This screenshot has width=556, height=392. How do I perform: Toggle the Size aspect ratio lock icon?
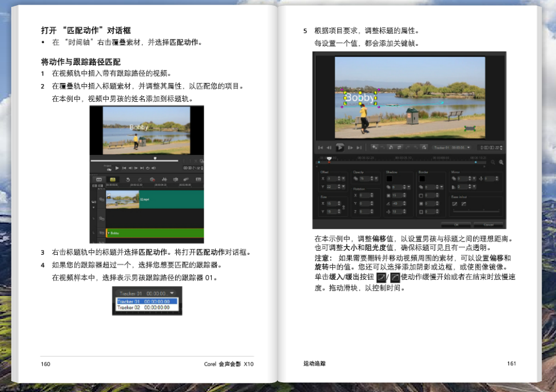343,207
